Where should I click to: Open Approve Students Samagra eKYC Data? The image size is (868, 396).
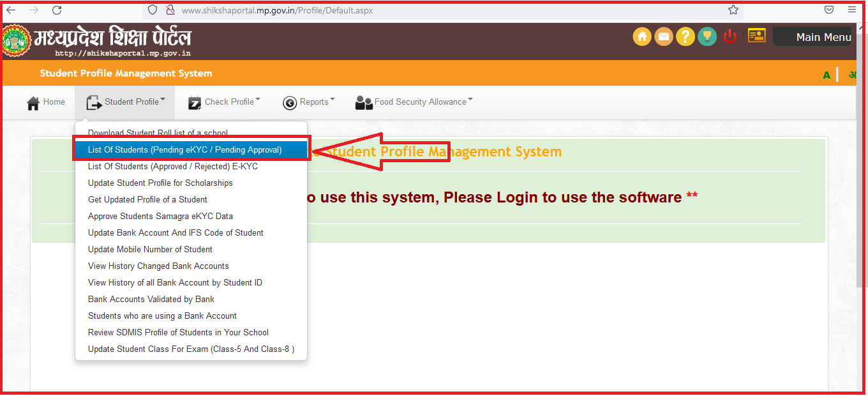click(160, 217)
